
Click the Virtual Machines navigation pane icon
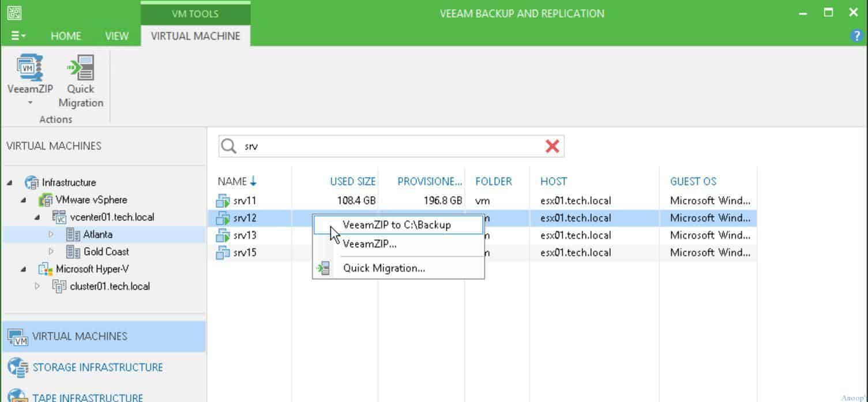click(18, 337)
